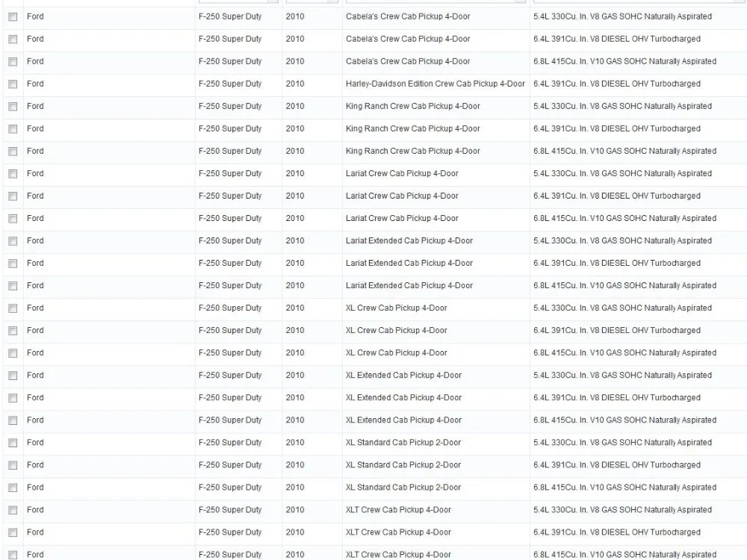The height and width of the screenshot is (560, 747).
Task: Tick checkbox for Lariat Extended Cab 6.8L V10 row
Action: (13, 286)
